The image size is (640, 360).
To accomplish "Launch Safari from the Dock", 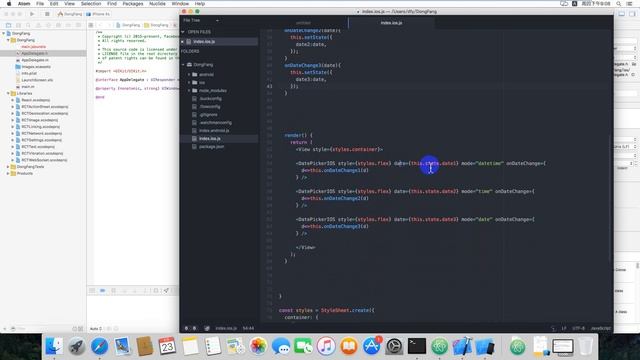I will (x=100, y=347).
